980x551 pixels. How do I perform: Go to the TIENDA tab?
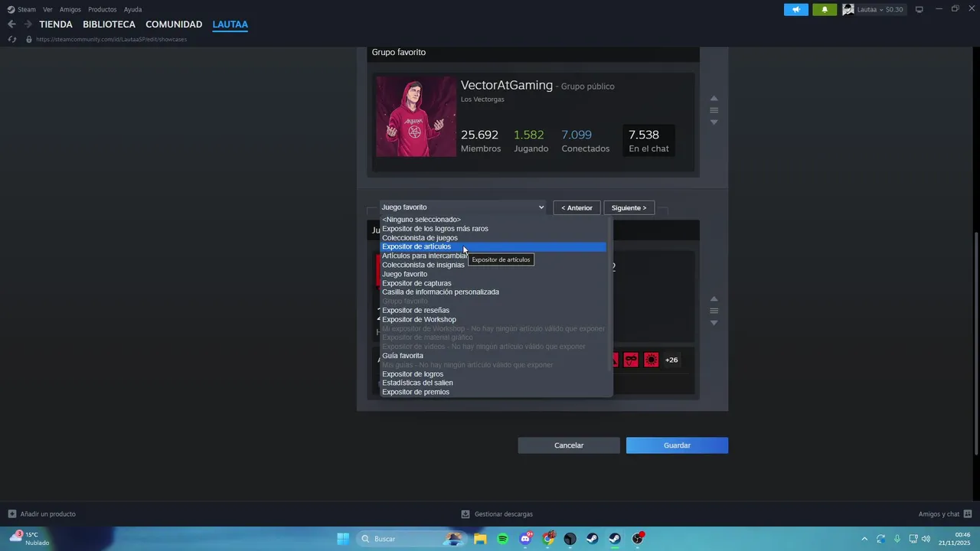click(56, 24)
